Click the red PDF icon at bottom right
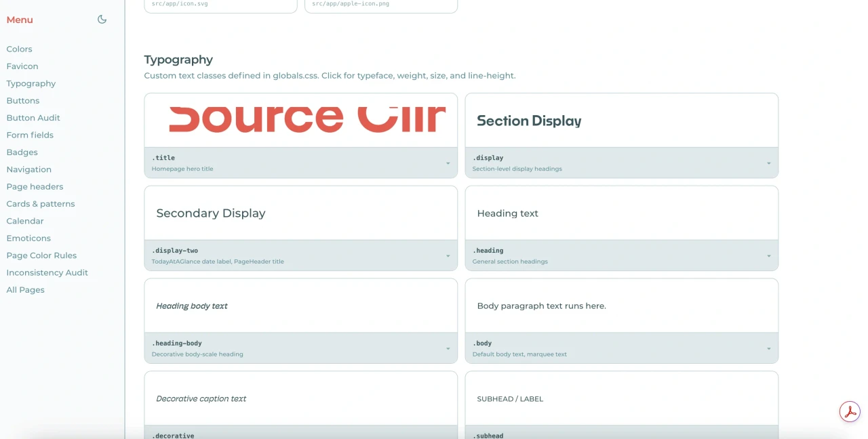This screenshot has height=439, width=868. click(x=850, y=412)
